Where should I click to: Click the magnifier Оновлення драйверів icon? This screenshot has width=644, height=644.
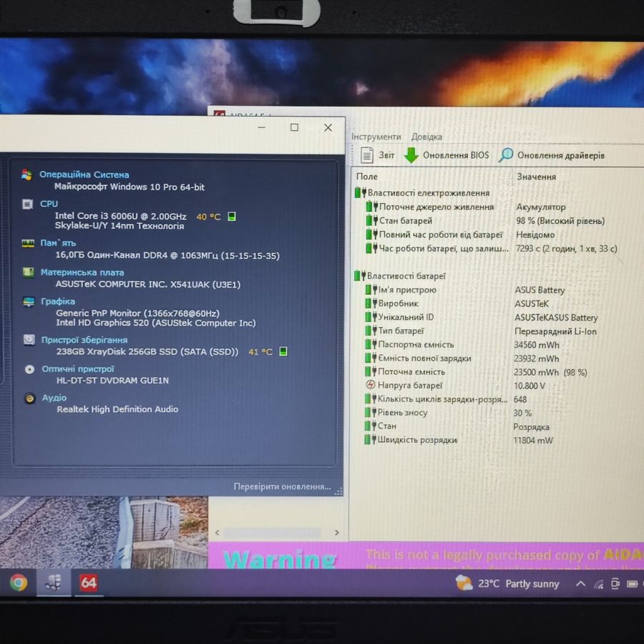point(506,155)
